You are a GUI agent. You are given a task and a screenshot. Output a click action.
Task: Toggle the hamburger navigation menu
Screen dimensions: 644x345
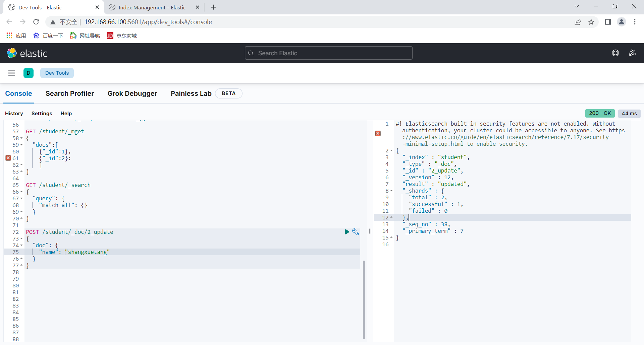12,73
